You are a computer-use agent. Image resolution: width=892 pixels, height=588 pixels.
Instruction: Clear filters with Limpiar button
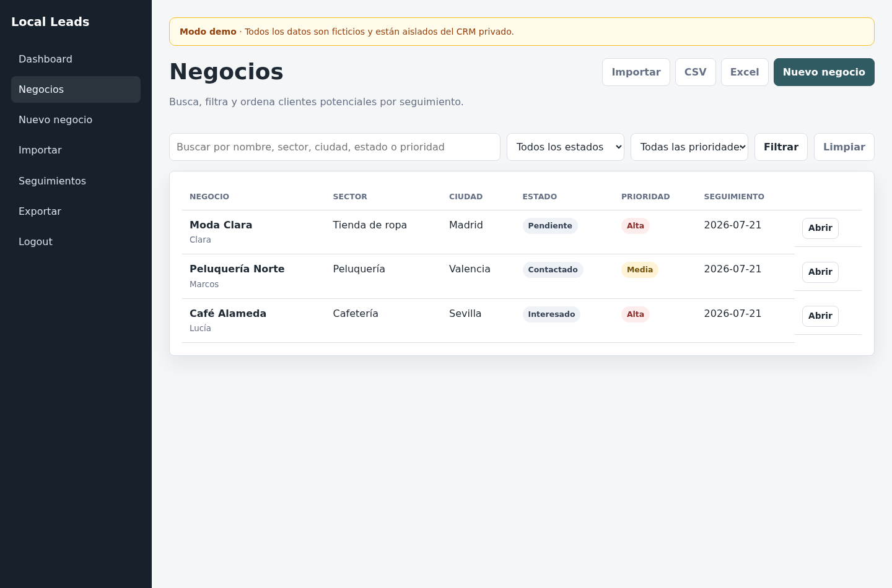(844, 147)
